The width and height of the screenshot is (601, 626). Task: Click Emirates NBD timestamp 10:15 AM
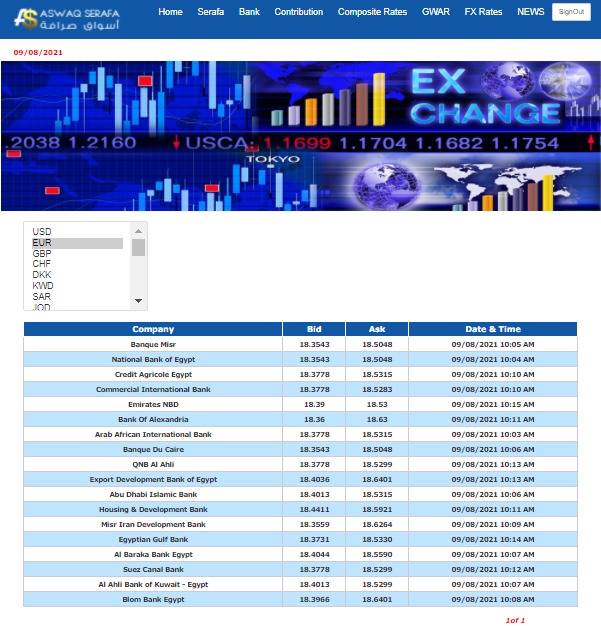point(493,404)
